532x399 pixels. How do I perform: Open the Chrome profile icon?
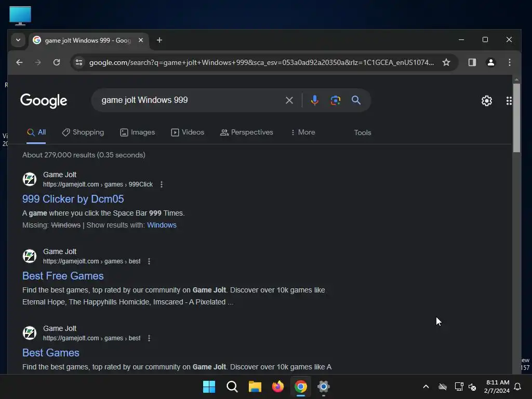coord(490,62)
